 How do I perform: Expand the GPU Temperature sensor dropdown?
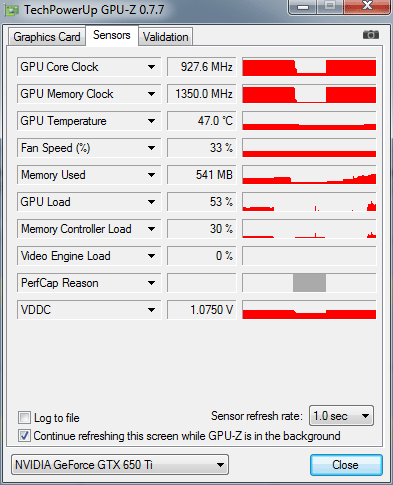151,121
